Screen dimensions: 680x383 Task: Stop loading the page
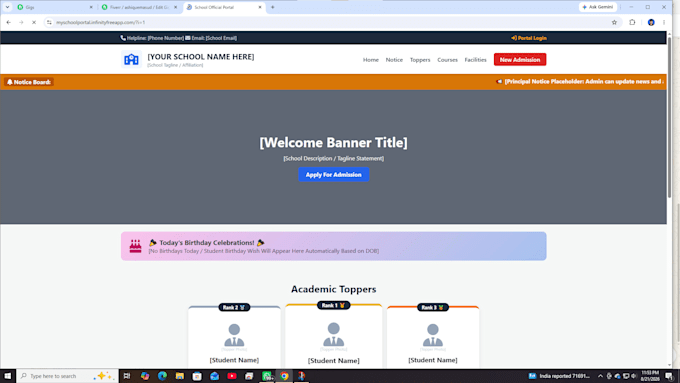pos(34,22)
